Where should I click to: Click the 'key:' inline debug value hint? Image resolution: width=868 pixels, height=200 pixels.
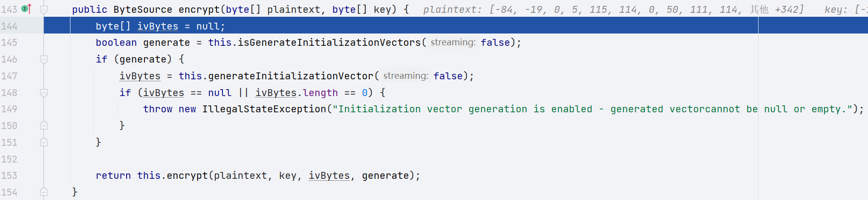836,9
